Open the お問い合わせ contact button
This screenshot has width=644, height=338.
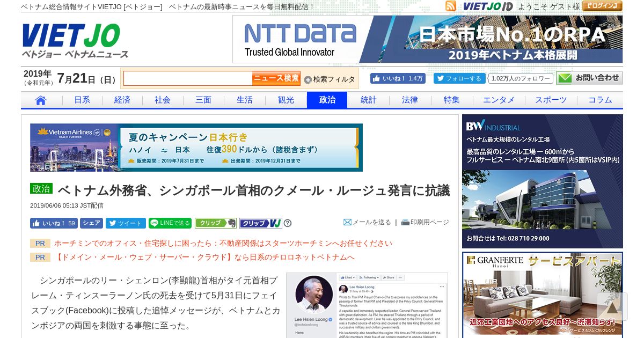(x=589, y=78)
